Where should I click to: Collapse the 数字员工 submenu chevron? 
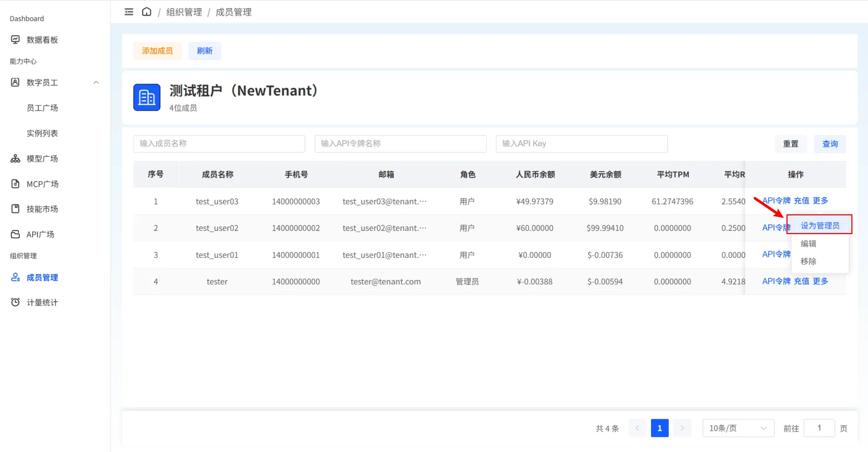[x=96, y=83]
